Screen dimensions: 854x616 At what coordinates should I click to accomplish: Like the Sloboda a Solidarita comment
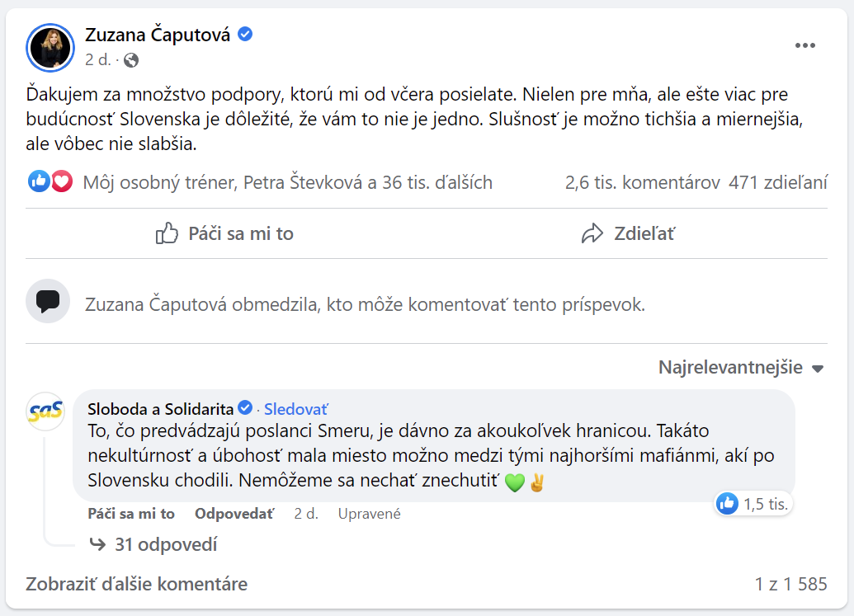(x=131, y=514)
